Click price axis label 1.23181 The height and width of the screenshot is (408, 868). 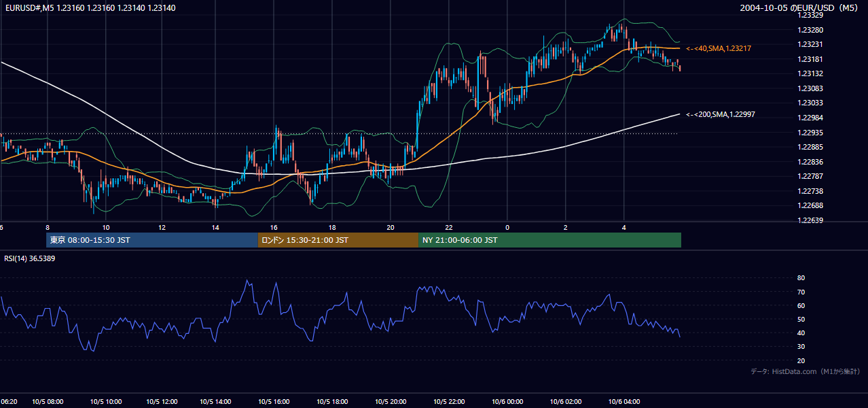click(810, 59)
